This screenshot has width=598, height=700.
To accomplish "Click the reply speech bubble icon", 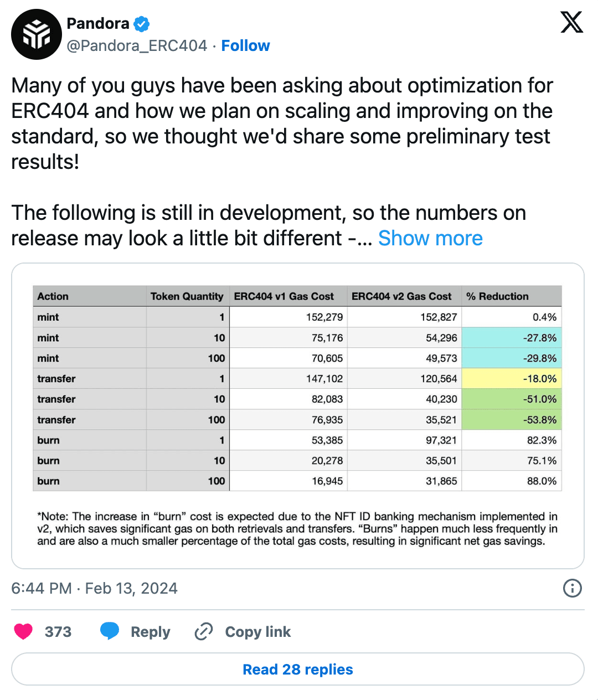I will click(x=110, y=631).
